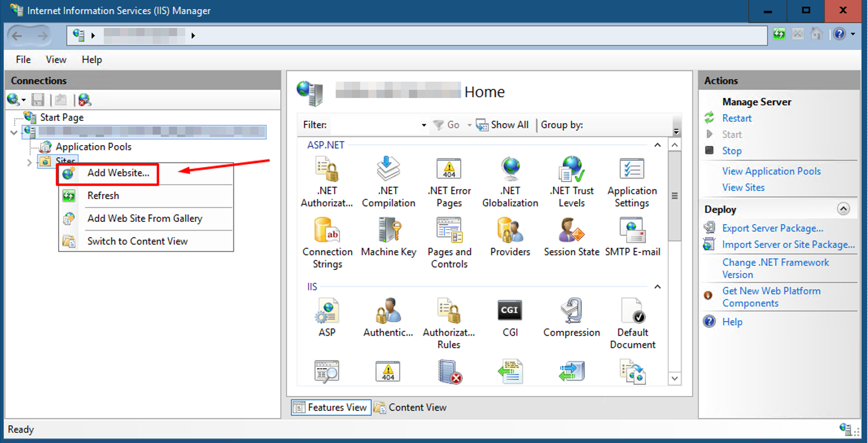This screenshot has width=868, height=443.
Task: Click the Show All button in filter bar
Action: point(502,125)
